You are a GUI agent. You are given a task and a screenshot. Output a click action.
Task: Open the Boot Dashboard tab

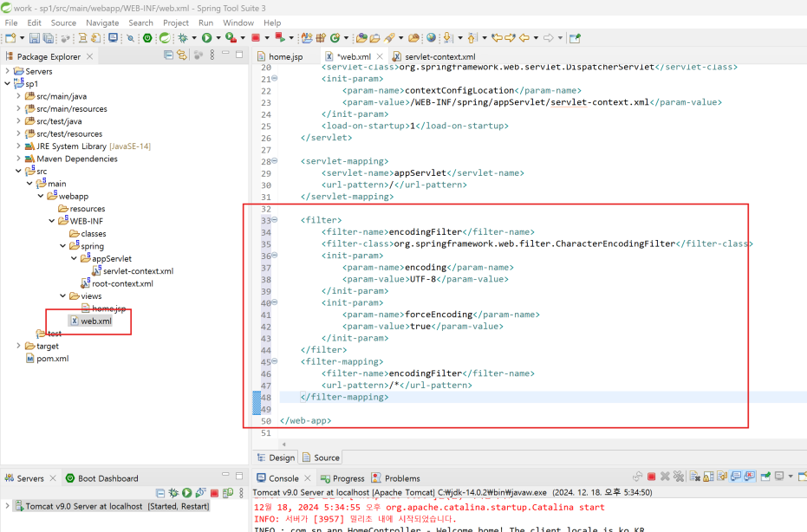coord(102,478)
